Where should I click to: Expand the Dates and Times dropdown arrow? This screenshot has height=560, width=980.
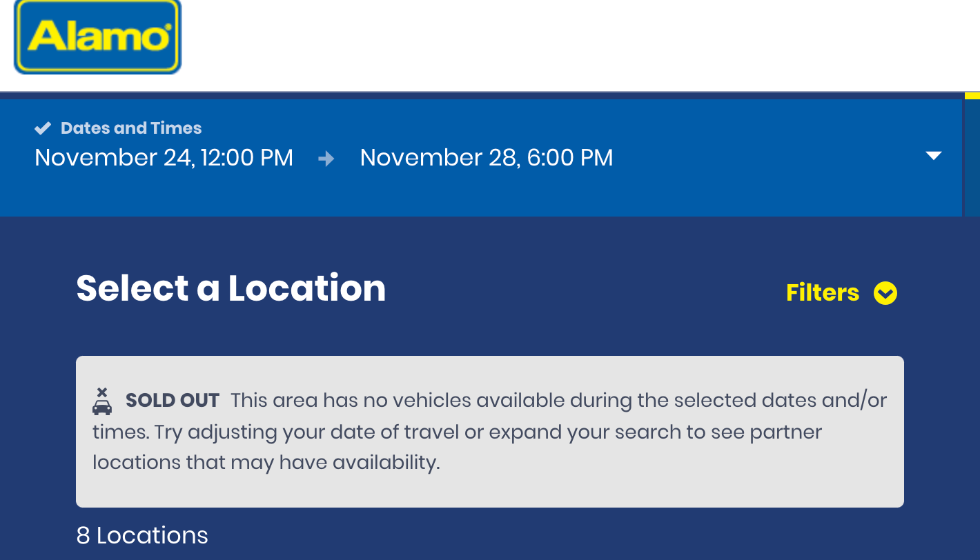pos(933,156)
